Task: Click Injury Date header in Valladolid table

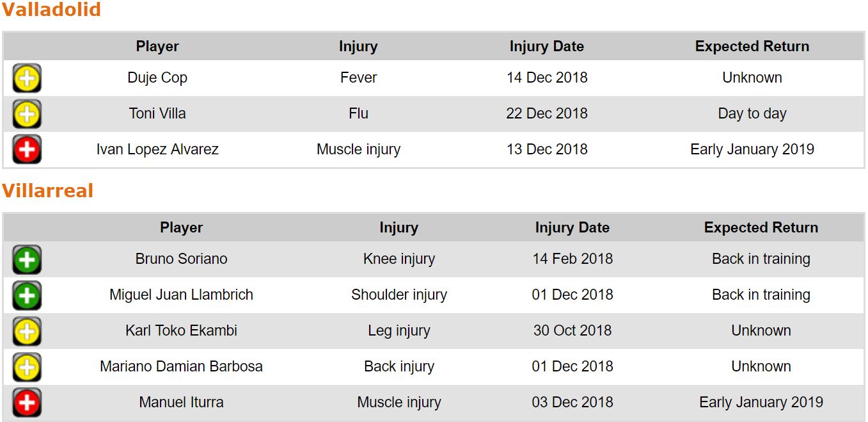Action: 546,46
